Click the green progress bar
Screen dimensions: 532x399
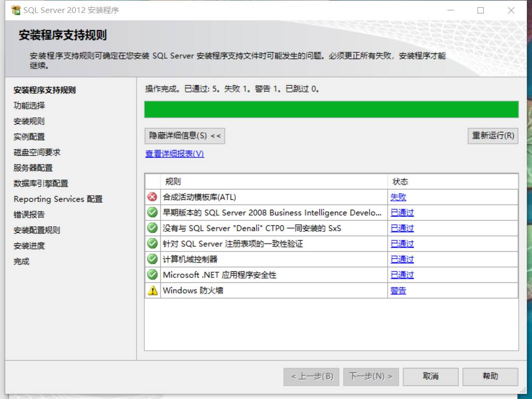pos(332,109)
